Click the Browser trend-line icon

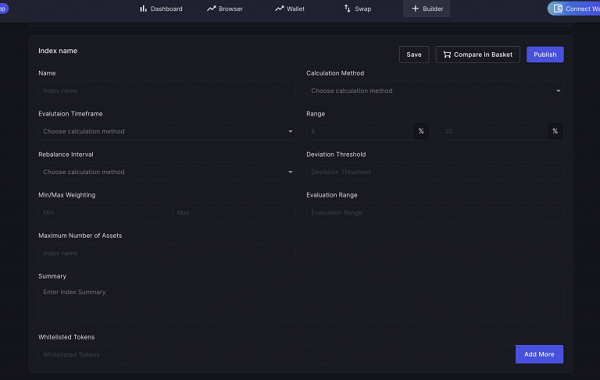tap(211, 8)
